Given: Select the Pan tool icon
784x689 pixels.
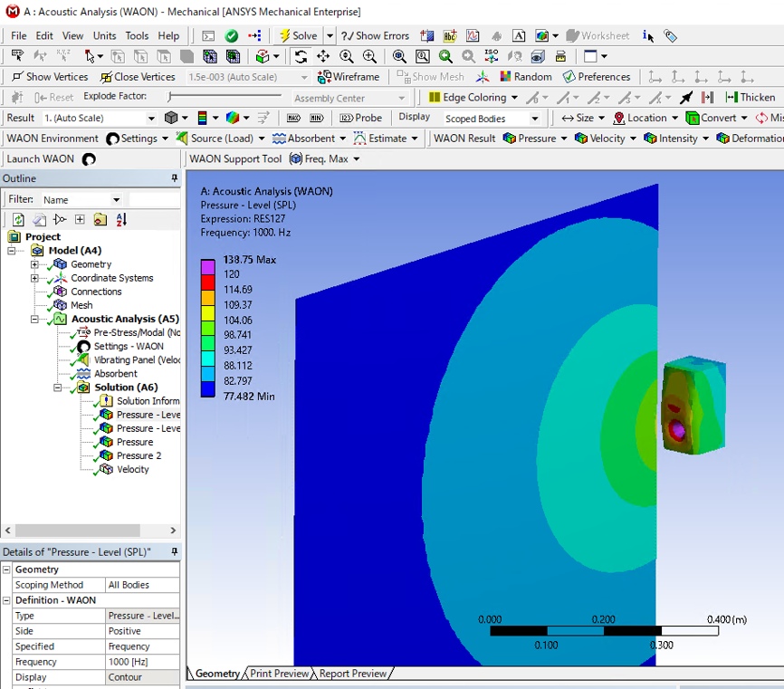Looking at the screenshot, I should coord(323,56).
